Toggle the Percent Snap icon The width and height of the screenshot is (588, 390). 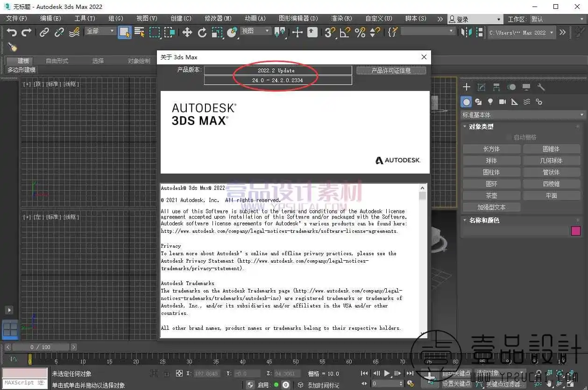point(360,32)
